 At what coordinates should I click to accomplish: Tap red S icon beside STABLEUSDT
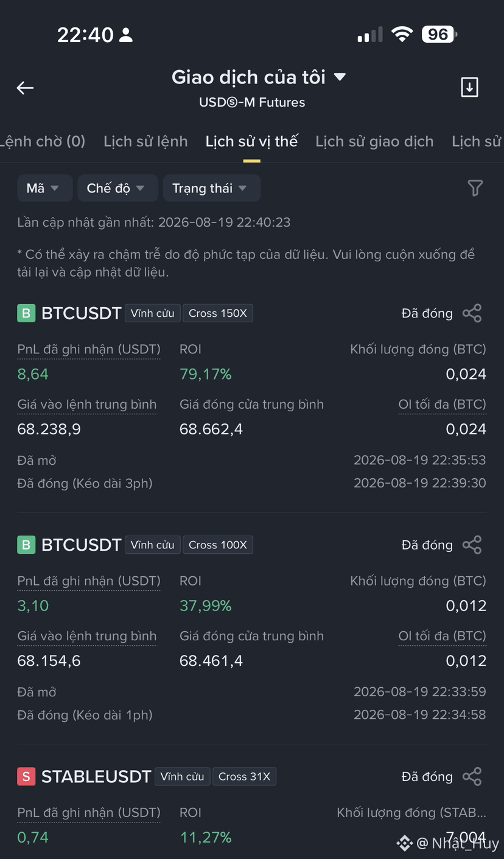pos(26,776)
